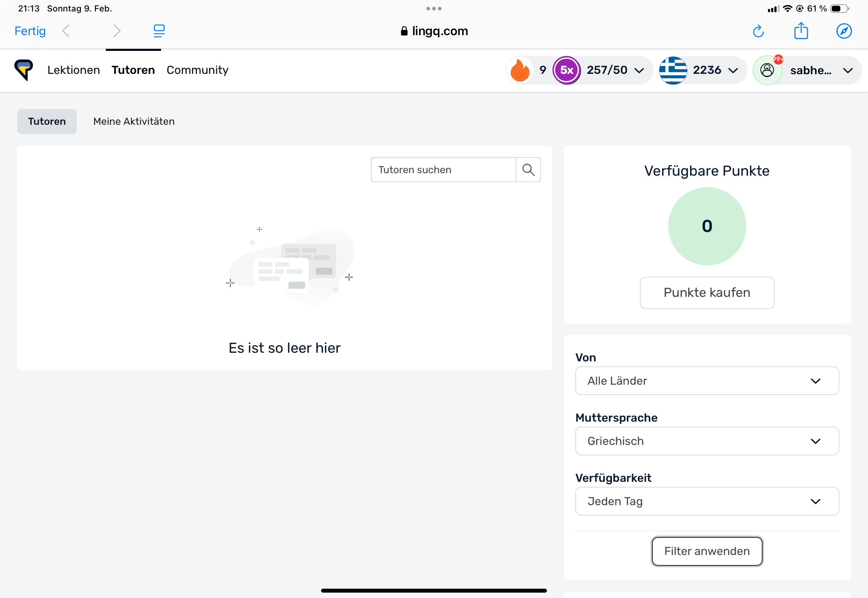Go back with the browser back arrow

pyautogui.click(x=66, y=31)
